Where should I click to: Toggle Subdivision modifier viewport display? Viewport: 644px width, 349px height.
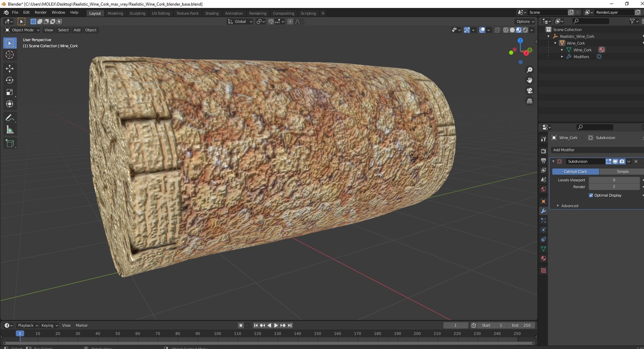(x=615, y=162)
